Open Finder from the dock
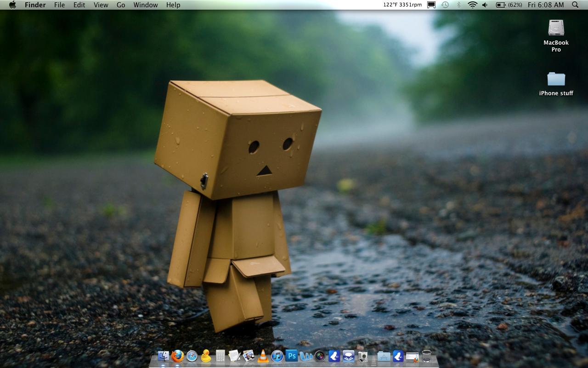 pyautogui.click(x=163, y=356)
